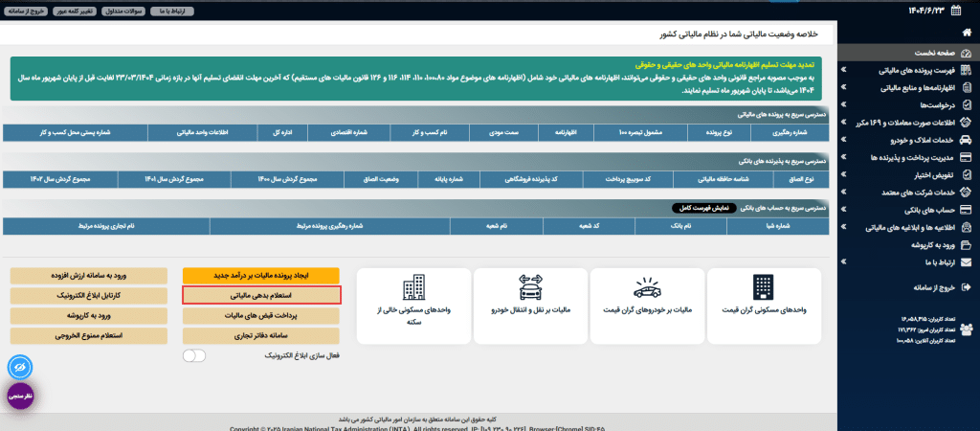Click the calendar icon beside the date
Screen dimensions: 980x431
(x=967, y=11)
